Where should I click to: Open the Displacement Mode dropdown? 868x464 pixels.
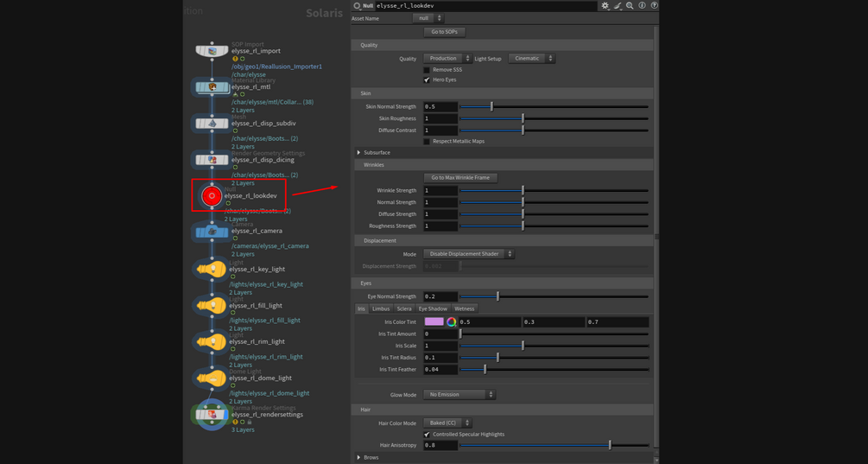(x=468, y=253)
